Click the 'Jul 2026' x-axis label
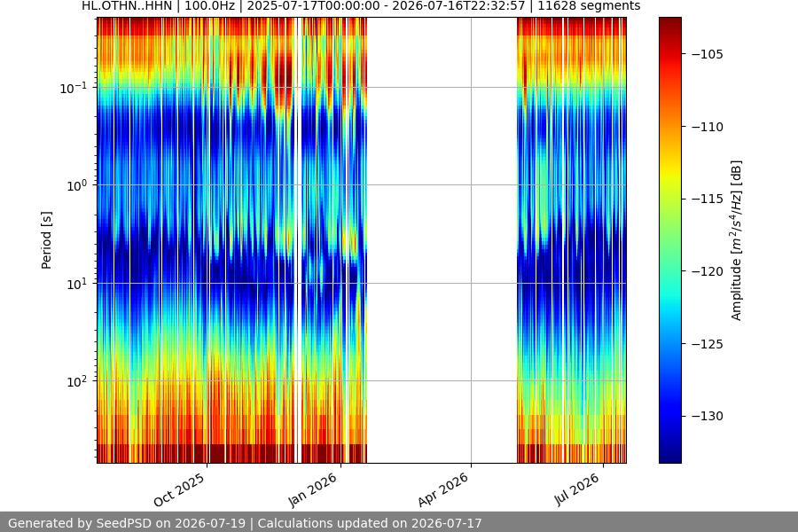 coord(577,489)
